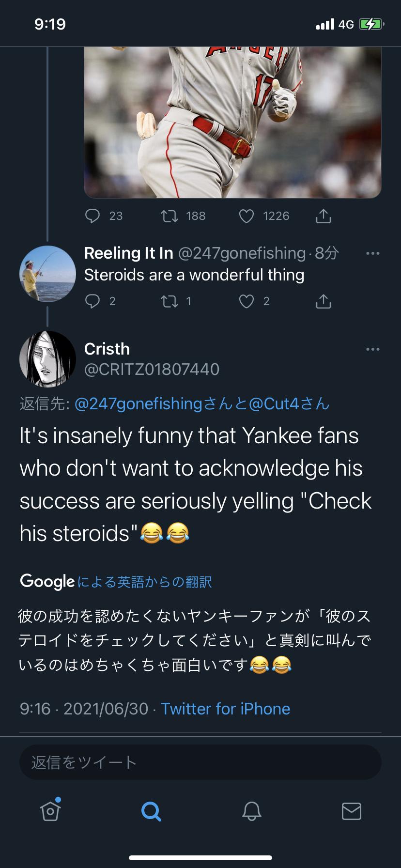Open the Messages envelope tab
401x868 pixels.
351,810
